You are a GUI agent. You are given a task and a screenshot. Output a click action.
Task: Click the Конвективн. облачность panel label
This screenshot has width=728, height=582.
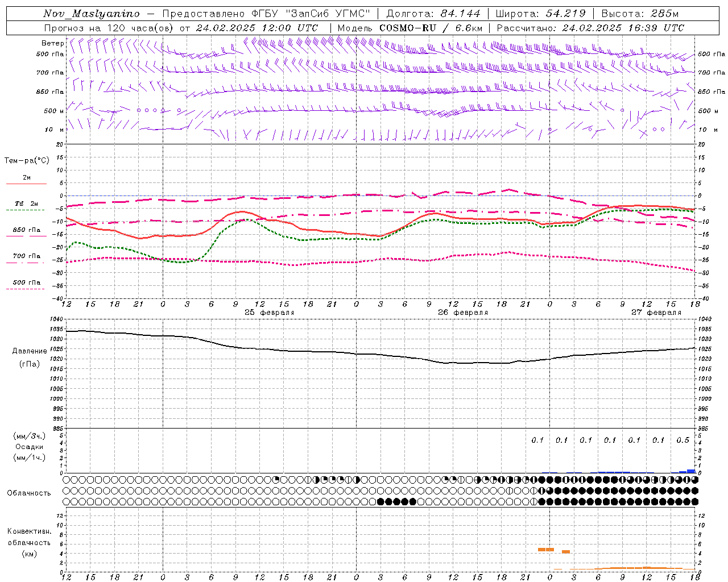pos(29,542)
